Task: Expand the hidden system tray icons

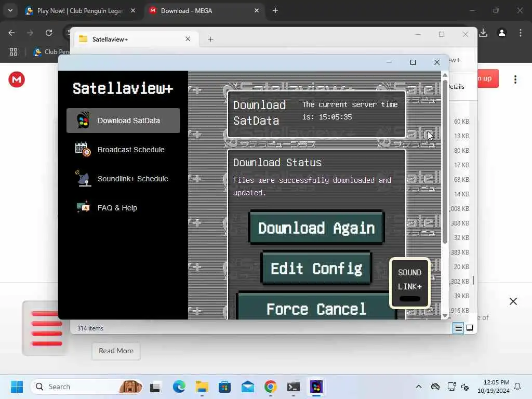Action: [x=419, y=387]
